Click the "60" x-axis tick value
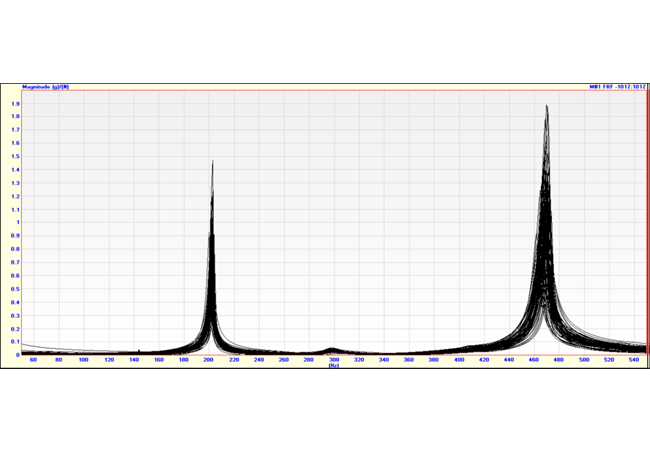Viewport: 650px width, 450px height. click(34, 360)
